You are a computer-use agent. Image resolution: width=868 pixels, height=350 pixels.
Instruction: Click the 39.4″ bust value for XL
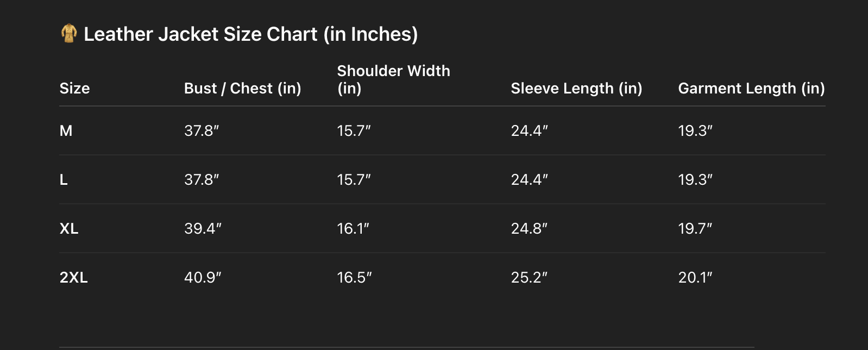203,229
